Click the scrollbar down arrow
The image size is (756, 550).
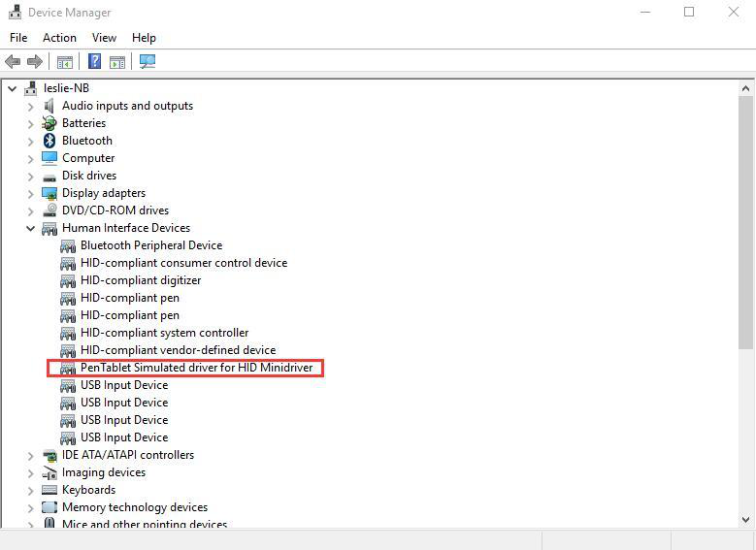(745, 520)
